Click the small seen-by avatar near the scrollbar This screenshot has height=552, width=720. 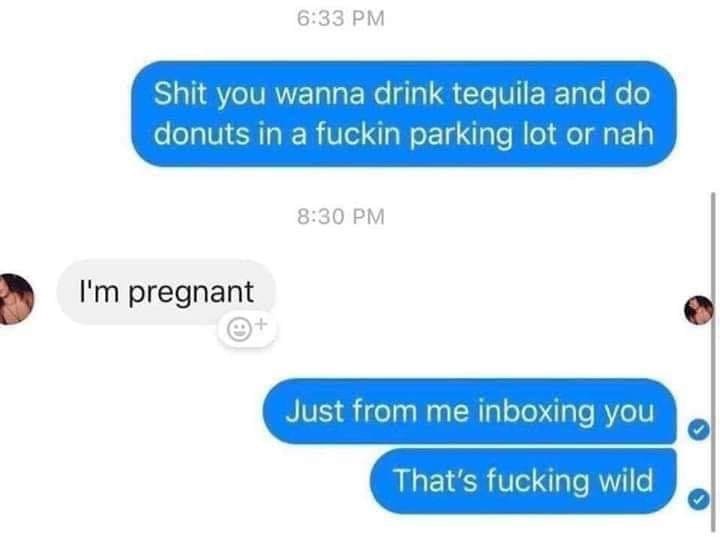click(x=698, y=310)
